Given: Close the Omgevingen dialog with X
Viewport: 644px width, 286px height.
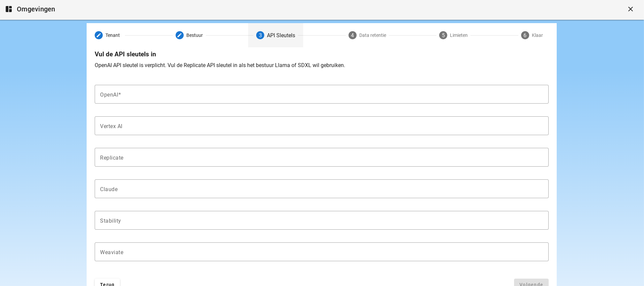Looking at the screenshot, I should click(x=630, y=9).
